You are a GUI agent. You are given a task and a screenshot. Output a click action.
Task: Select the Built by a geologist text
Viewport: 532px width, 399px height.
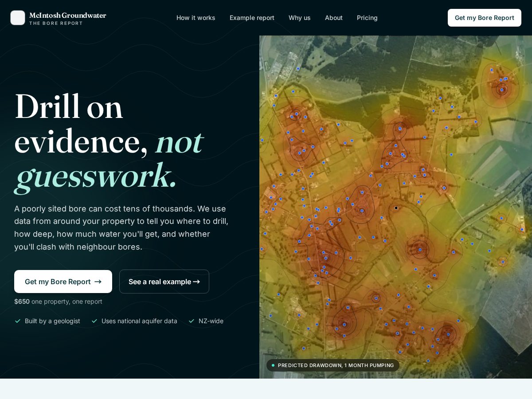pos(52,321)
